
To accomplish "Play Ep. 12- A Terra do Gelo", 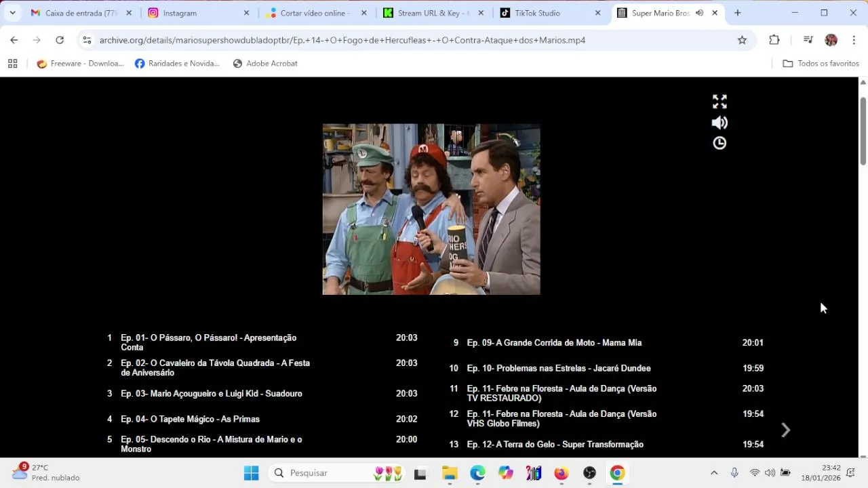I will 608,444.
